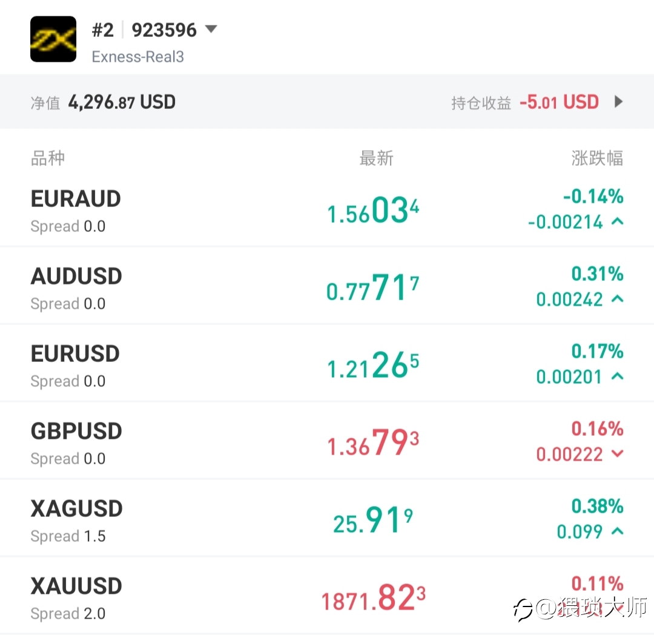Expand GBPUSD down chevron
Screen dimensions: 654x644
click(617, 454)
